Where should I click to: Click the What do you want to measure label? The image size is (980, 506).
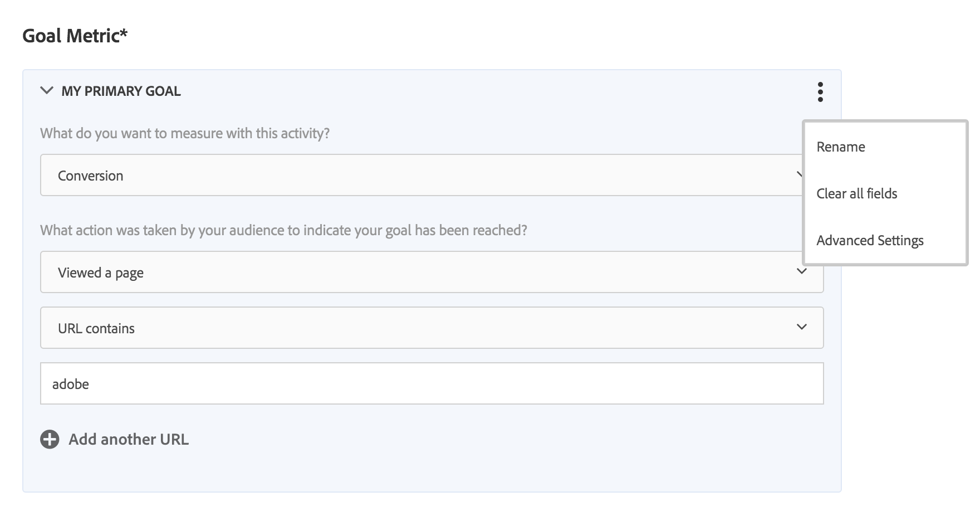[x=185, y=134]
